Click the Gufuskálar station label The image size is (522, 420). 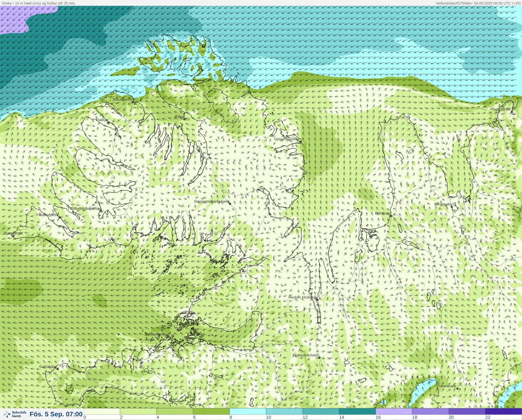coord(48,367)
